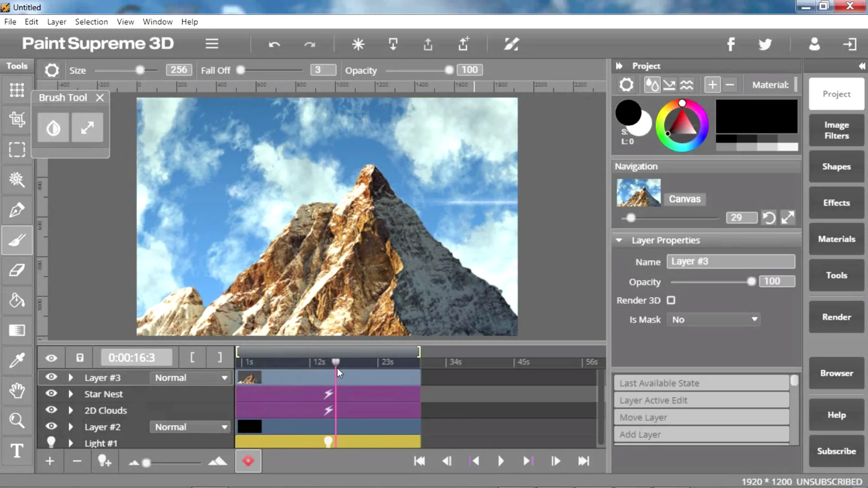Open the Is Mask dropdown

pyautogui.click(x=714, y=319)
